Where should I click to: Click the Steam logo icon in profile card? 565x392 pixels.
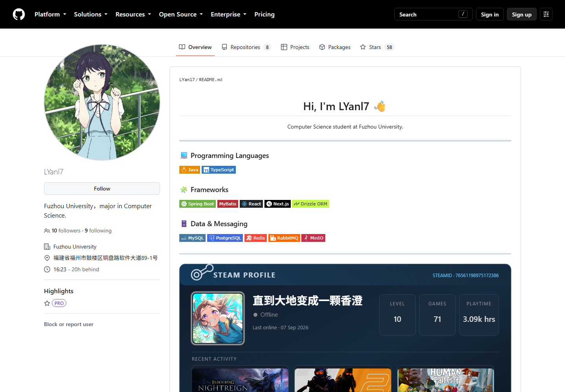point(202,272)
